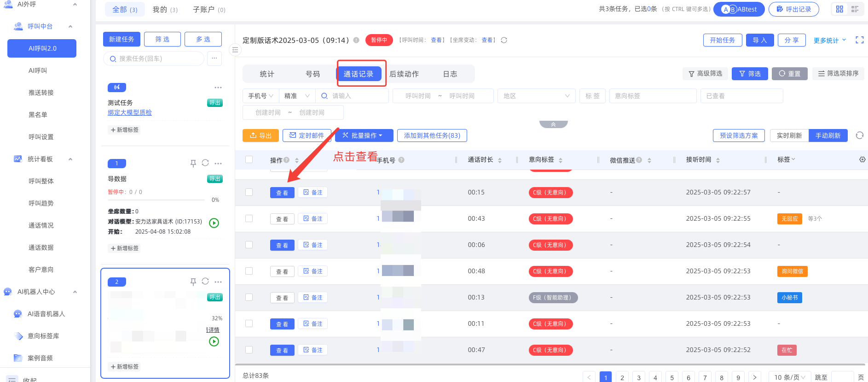The image size is (868, 382).
Task: Click the refresh icon beside 坐席变动
Action: click(504, 40)
